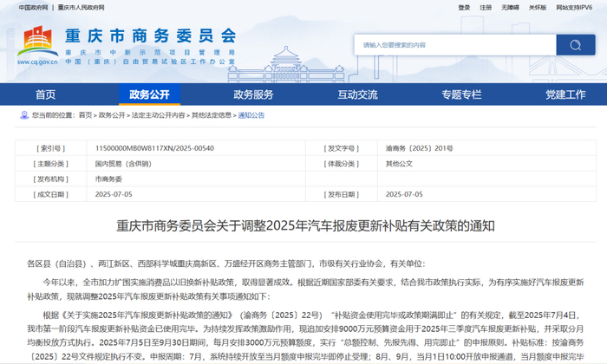Click the 无障碍 accessibility link

point(510,7)
